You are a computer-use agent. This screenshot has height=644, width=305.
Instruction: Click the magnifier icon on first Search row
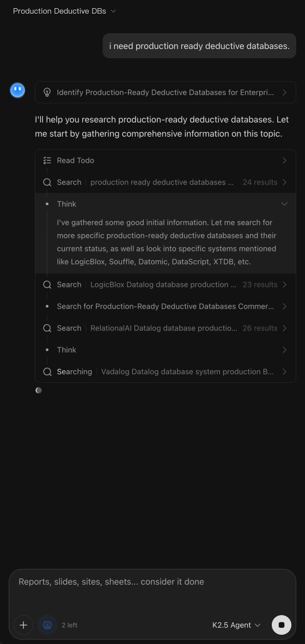click(47, 182)
